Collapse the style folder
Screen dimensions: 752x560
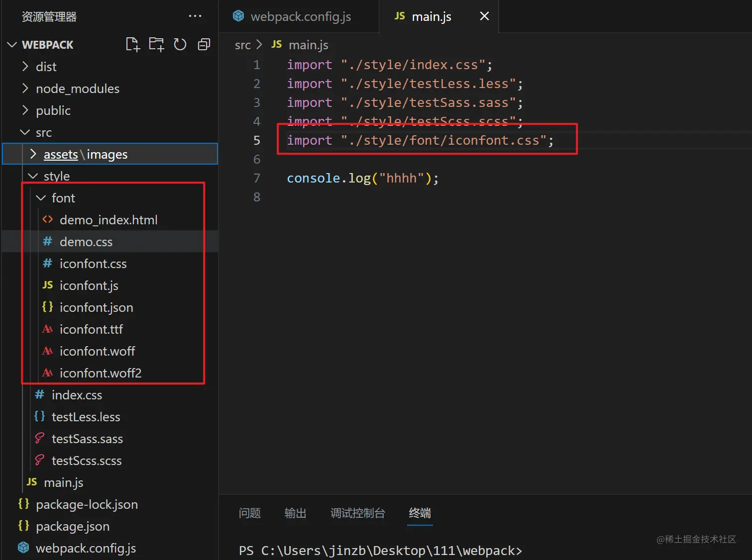point(33,176)
